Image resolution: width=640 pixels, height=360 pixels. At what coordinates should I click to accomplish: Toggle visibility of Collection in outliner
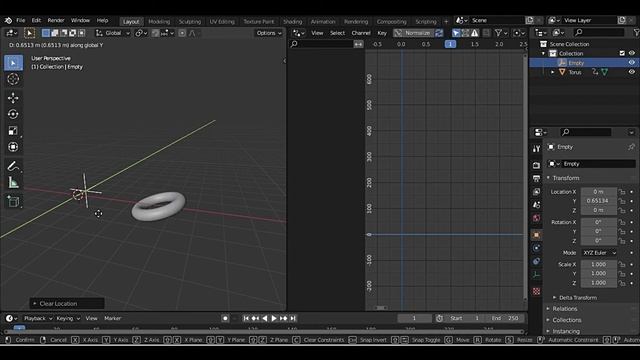[x=631, y=53]
